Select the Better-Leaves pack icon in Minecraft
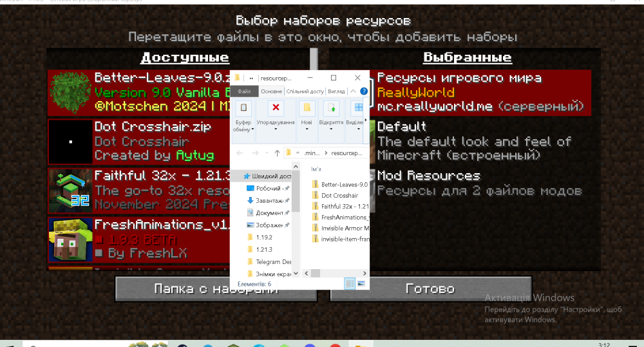This screenshot has height=347, width=644. [70, 93]
